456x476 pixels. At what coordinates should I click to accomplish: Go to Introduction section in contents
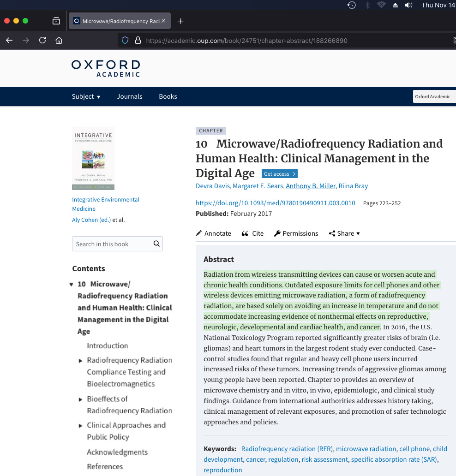[x=108, y=346]
